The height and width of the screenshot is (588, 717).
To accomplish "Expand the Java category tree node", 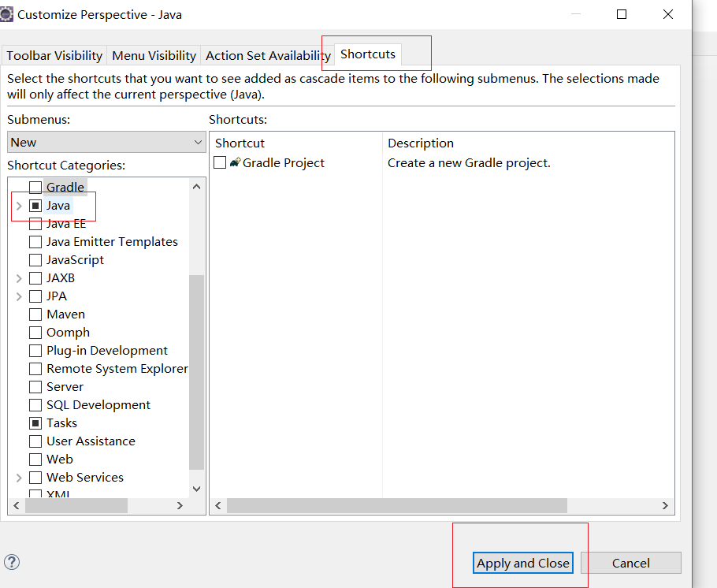I will 19,206.
